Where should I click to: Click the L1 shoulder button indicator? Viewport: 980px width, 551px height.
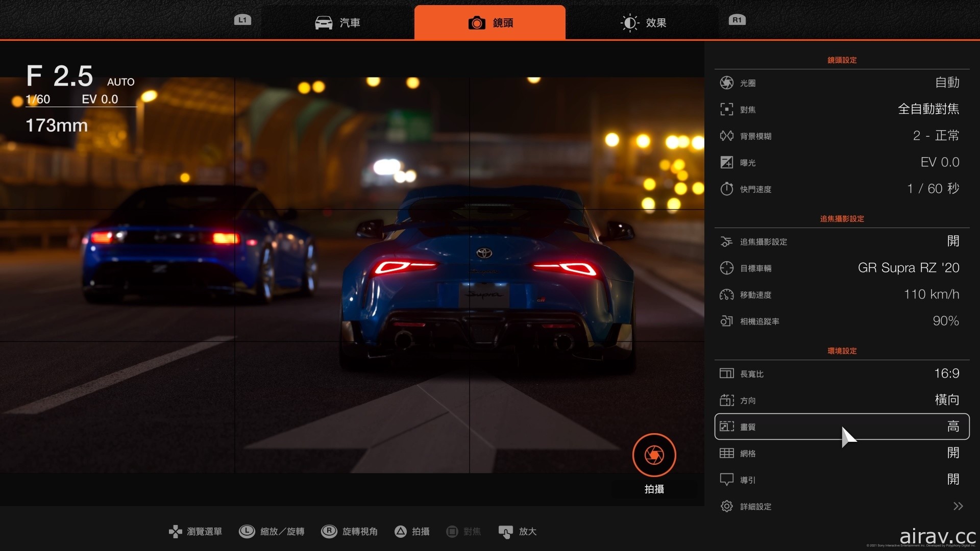pos(242,20)
